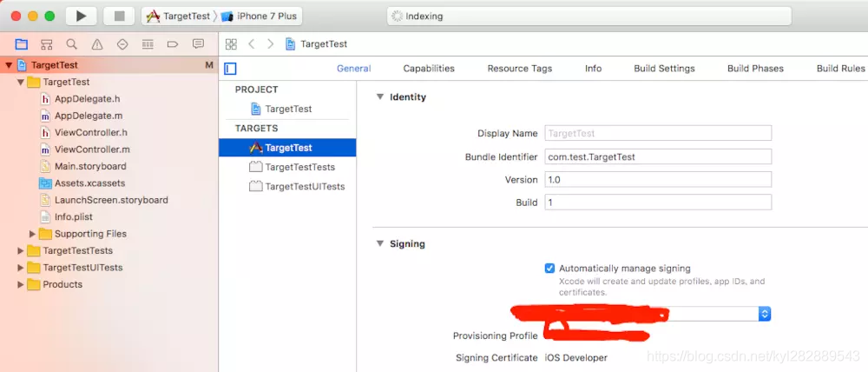Toggle the project and targets list sidebar
This screenshot has width=868, height=372.
[x=230, y=69]
